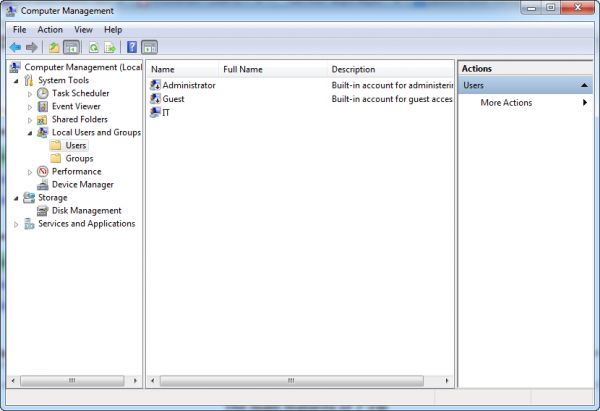
Task: Click the user list horizontal scrollbar thumb
Action: tap(292, 381)
